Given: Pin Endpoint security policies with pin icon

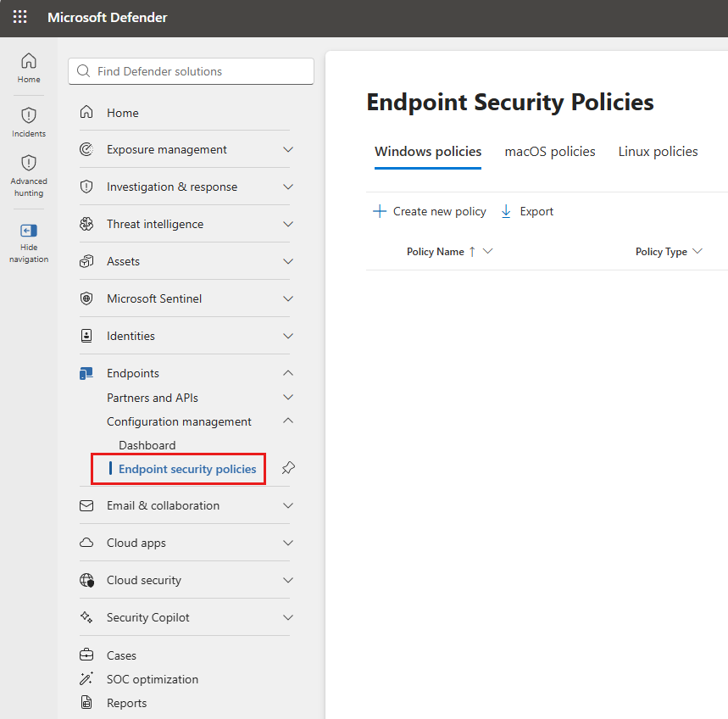Looking at the screenshot, I should click(x=288, y=468).
